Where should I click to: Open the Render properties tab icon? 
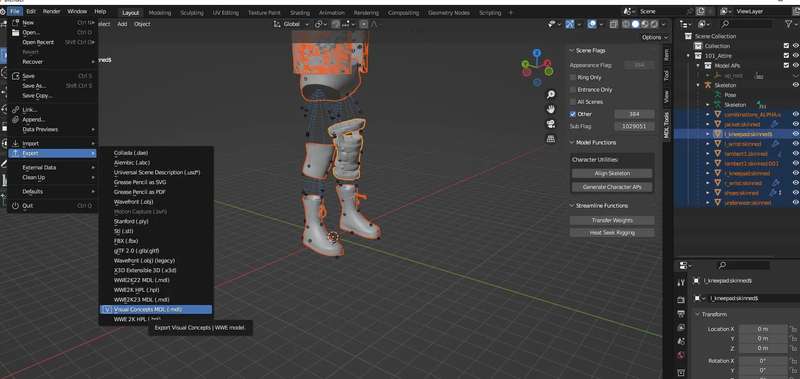pyautogui.click(x=681, y=299)
